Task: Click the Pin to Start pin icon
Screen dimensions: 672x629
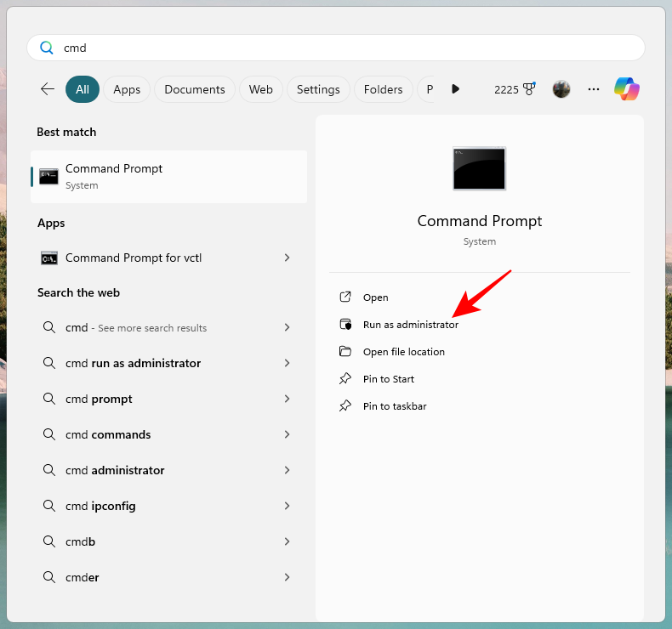Action: 345,378
